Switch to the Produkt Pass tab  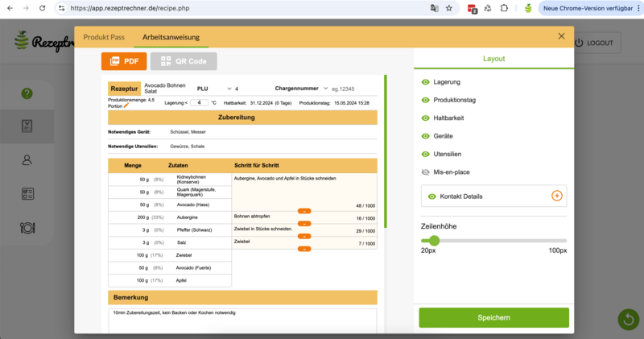coord(104,37)
